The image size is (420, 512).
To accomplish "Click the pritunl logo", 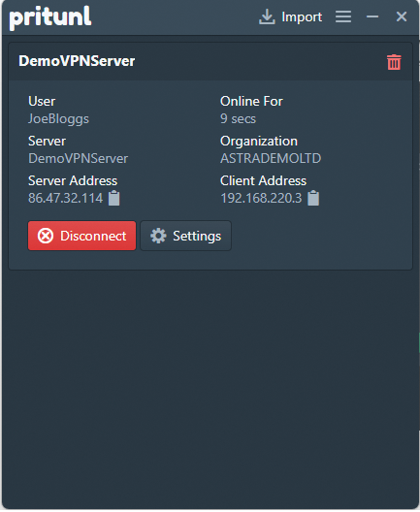I will tap(50, 18).
